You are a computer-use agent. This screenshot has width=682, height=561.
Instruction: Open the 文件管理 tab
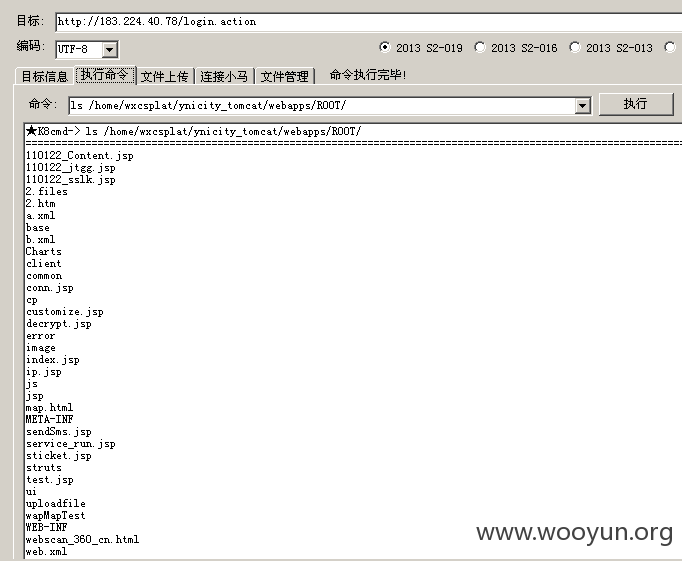coord(284,77)
